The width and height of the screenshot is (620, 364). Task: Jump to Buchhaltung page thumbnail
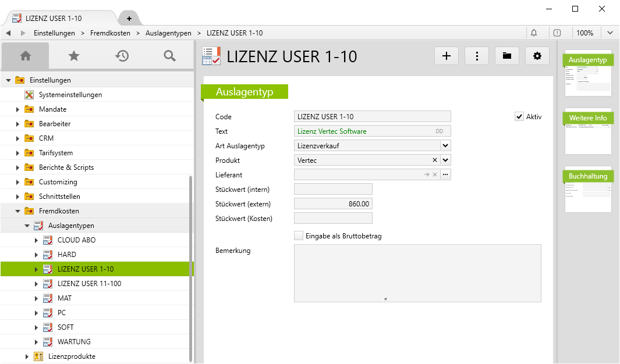coord(588,190)
